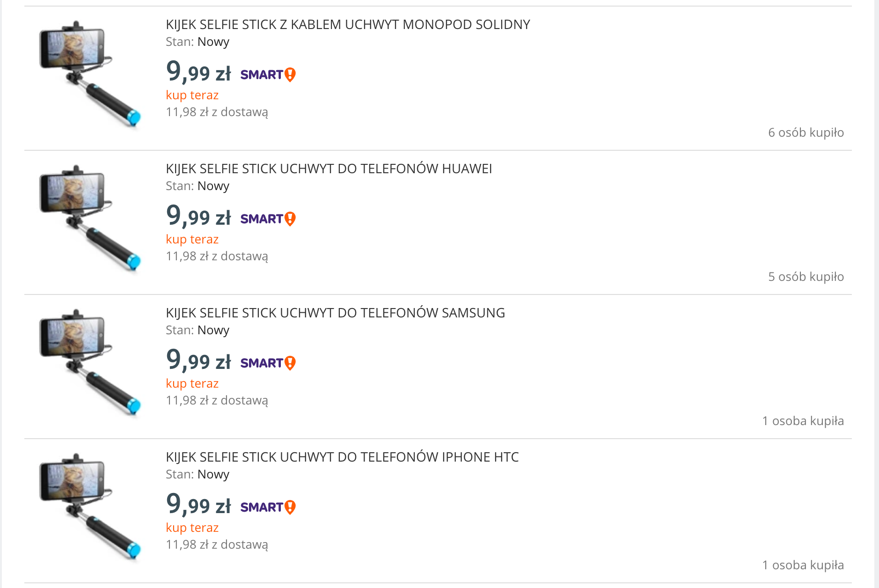Click 'kup teraz' on SAMSUNG listing

(192, 383)
